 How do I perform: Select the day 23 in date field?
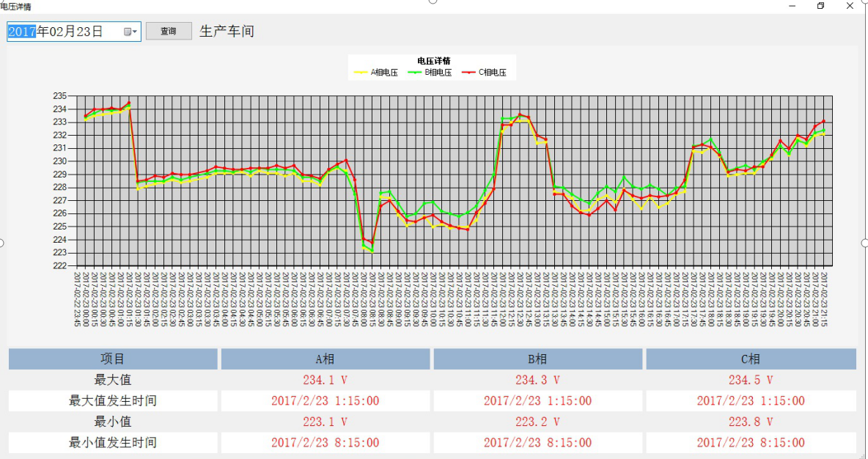(85, 32)
